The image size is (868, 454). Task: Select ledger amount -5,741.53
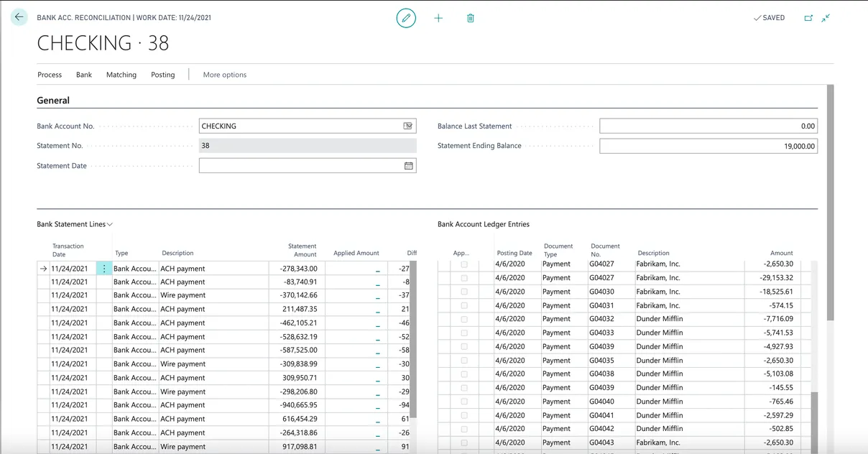pos(778,333)
